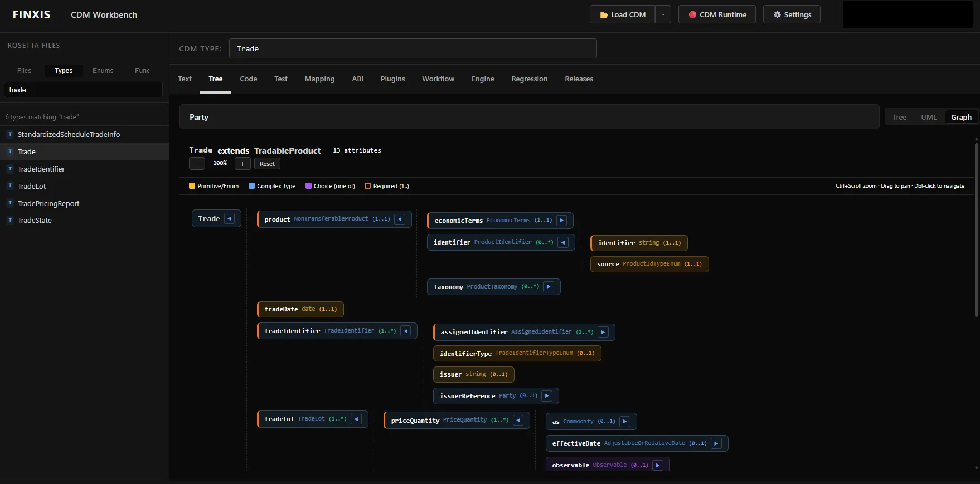The height and width of the screenshot is (484, 980).
Task: Click the TradableProduct parent type link
Action: 287,151
